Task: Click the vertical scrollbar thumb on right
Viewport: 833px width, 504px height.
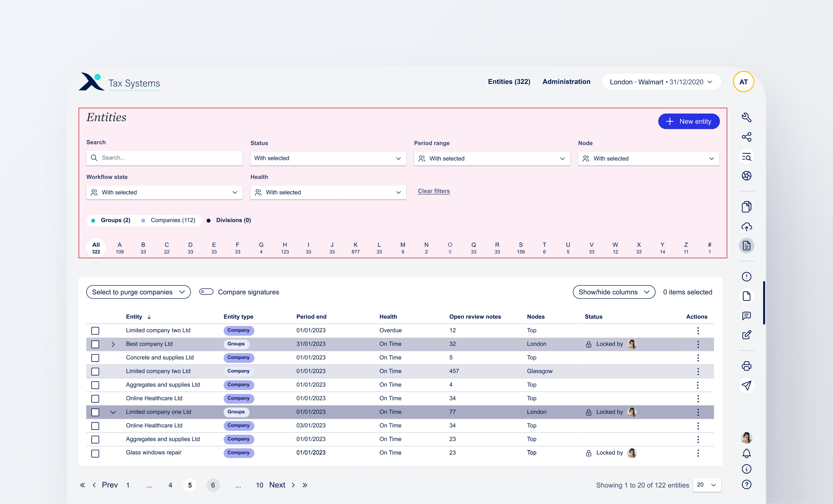Action: pyautogui.click(x=764, y=302)
